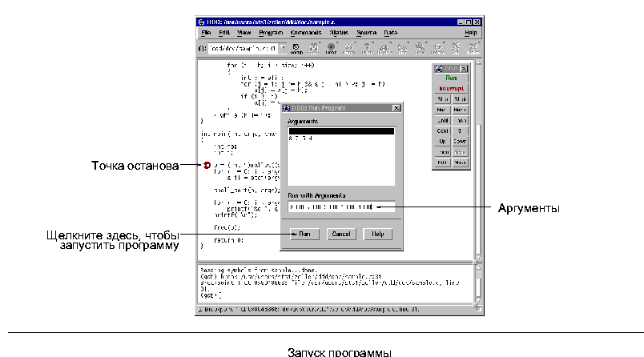
Task: Click the Undisp icon at toolbar's right end
Action: click(x=473, y=48)
